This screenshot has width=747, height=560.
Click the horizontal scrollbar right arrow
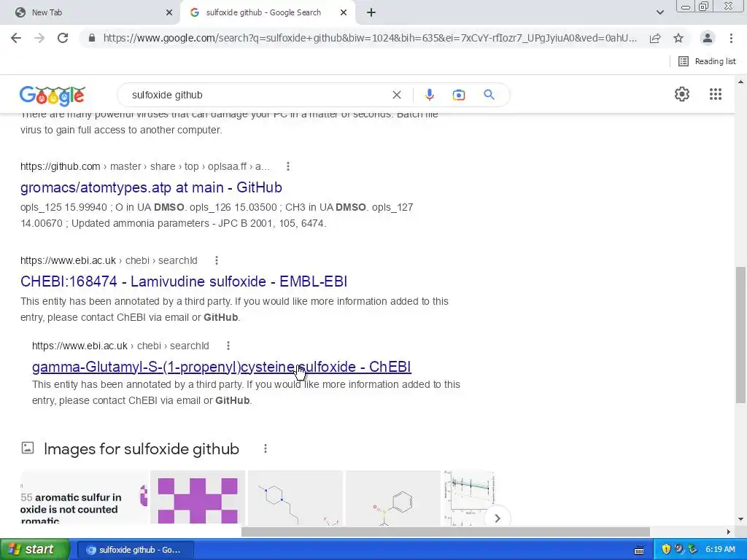729,532
